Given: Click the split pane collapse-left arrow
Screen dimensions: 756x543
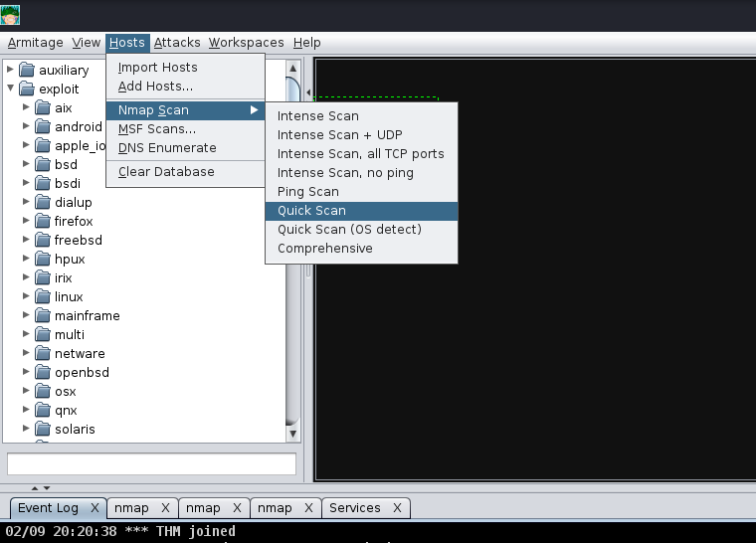Looking at the screenshot, I should coord(308,92).
